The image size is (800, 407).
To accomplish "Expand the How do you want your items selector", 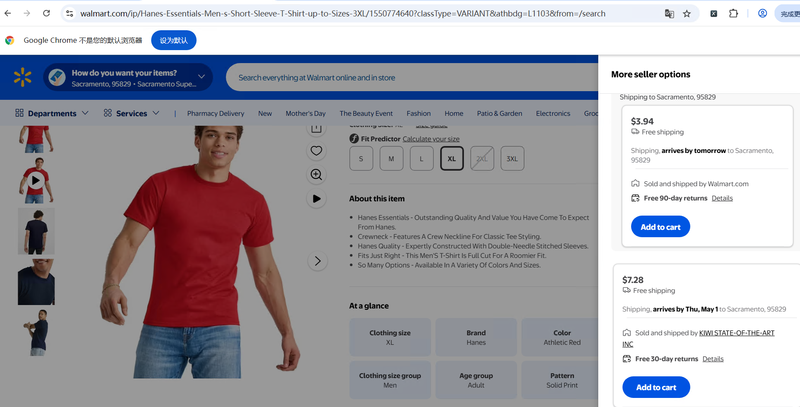I will 128,78.
